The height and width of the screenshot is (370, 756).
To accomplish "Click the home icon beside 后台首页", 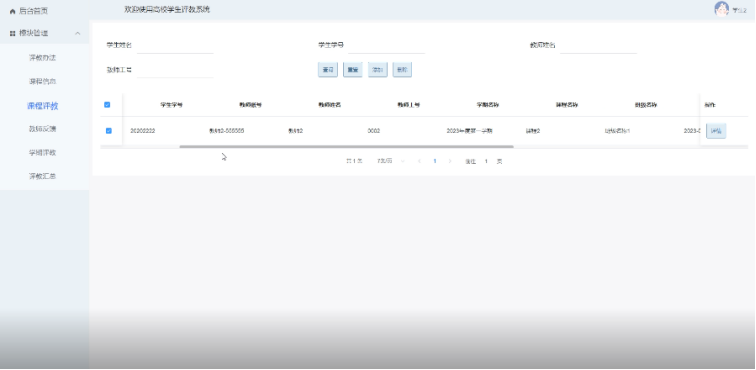I will [x=13, y=11].
